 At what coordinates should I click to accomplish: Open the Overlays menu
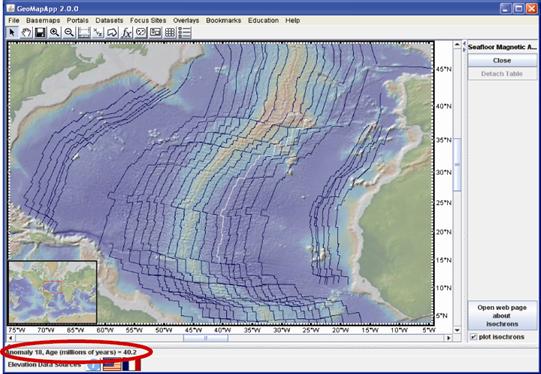coord(186,20)
